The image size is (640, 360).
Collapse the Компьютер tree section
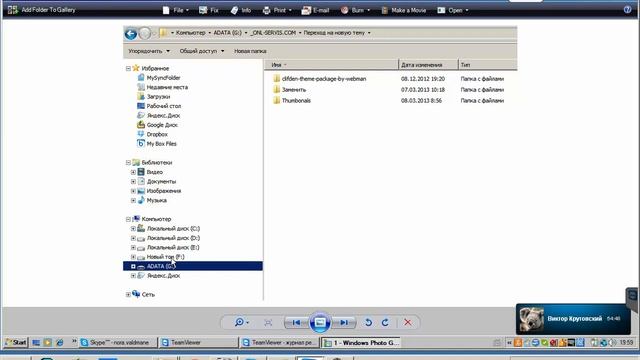tap(128, 219)
